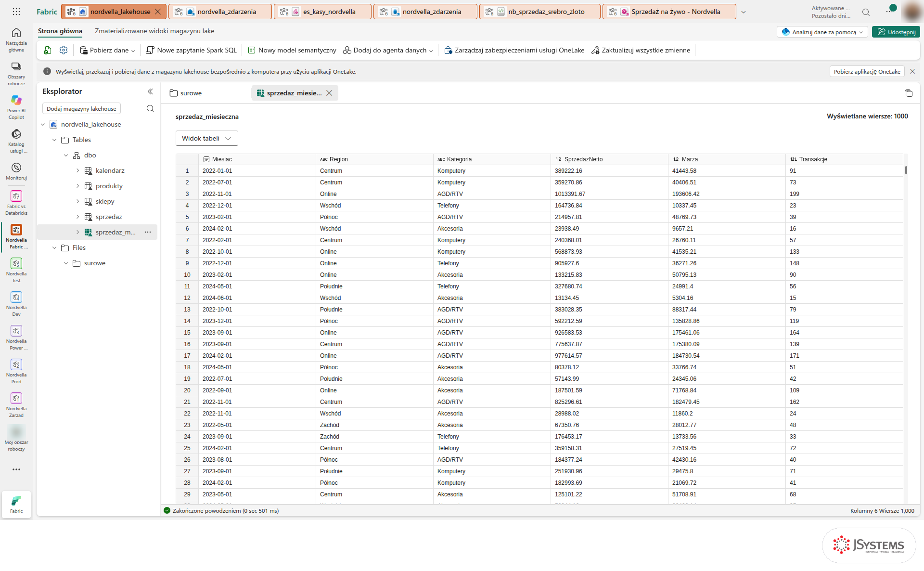The height and width of the screenshot is (571, 924).
Task: Open Katalog usługi sidebar icon
Action: [x=16, y=141]
